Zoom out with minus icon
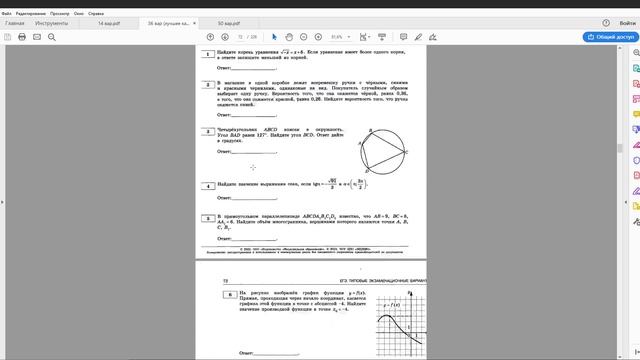Screen dimensions: 640x360 (304, 37)
